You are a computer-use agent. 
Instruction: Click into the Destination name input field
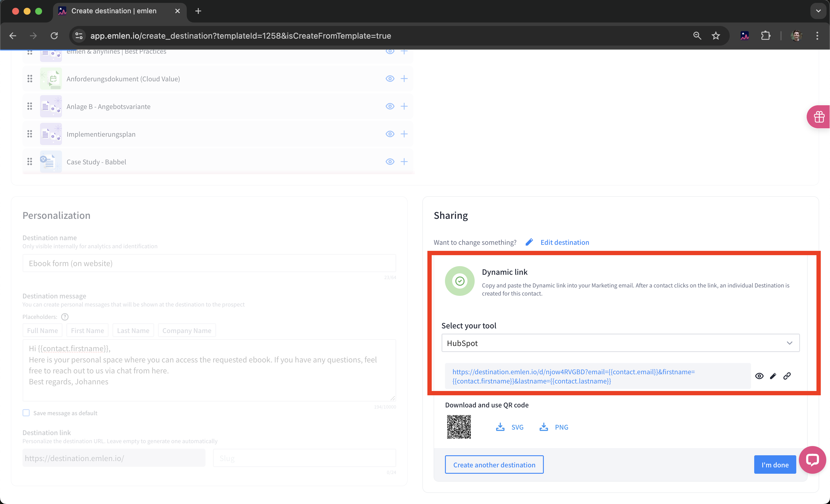click(209, 263)
